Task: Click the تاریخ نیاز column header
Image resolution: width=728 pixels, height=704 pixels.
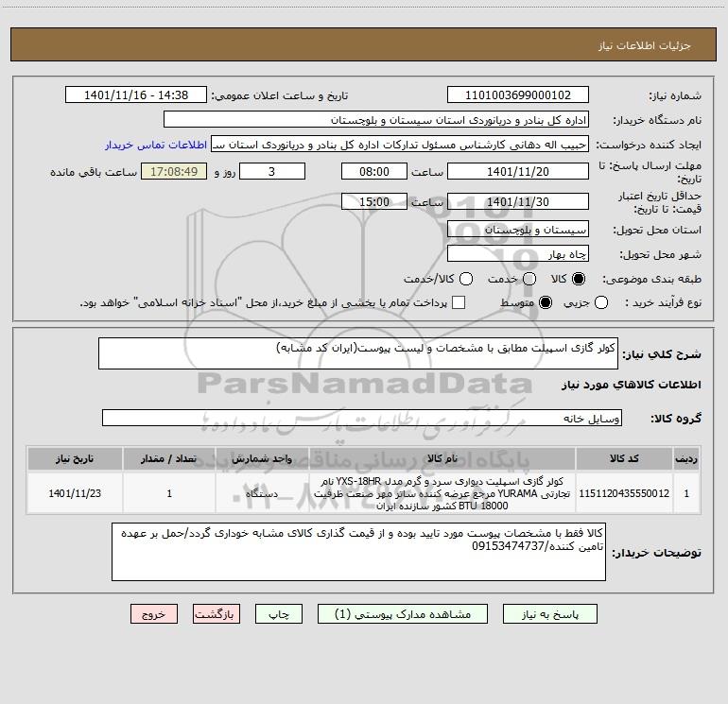Action: point(75,458)
